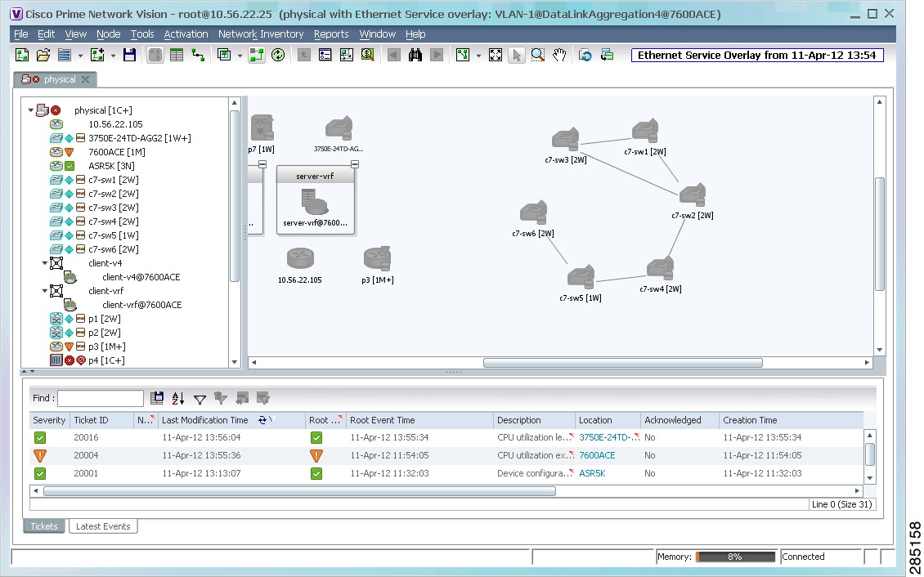Switch to the Show Links View toggle
The image size is (924, 577).
pyautogui.click(x=199, y=56)
